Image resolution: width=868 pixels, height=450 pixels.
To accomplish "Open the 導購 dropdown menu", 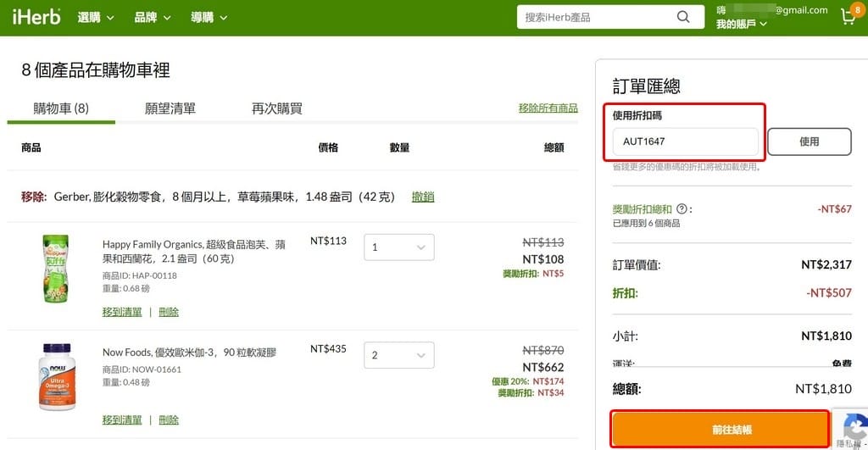I will pos(209,18).
